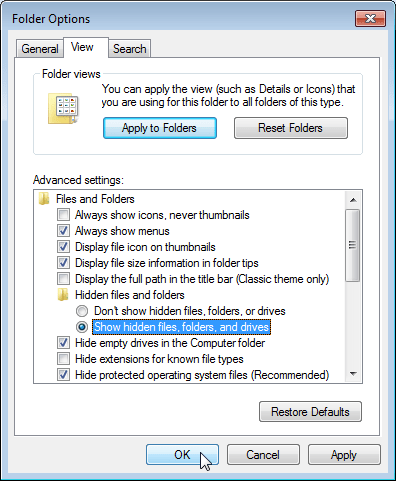This screenshot has width=396, height=481.
Task: Select Don't show hidden files radio button
Action: [82, 311]
